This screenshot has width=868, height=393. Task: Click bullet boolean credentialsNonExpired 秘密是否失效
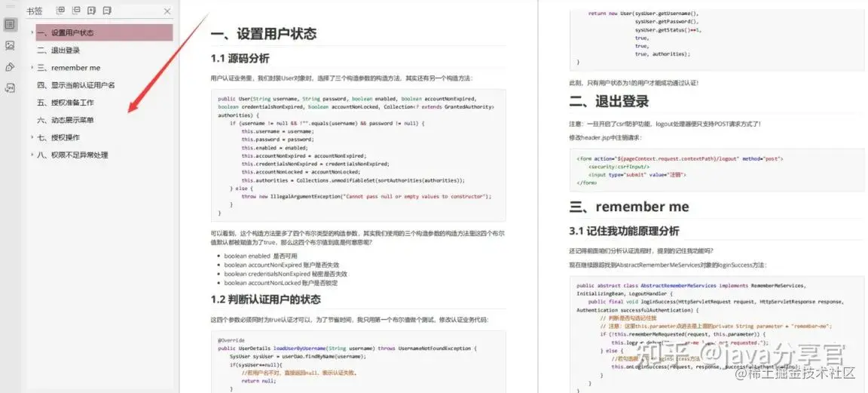tap(286, 274)
